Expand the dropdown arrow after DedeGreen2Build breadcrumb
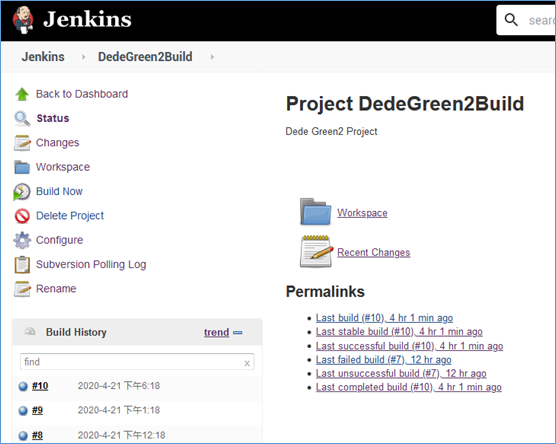 (x=212, y=57)
